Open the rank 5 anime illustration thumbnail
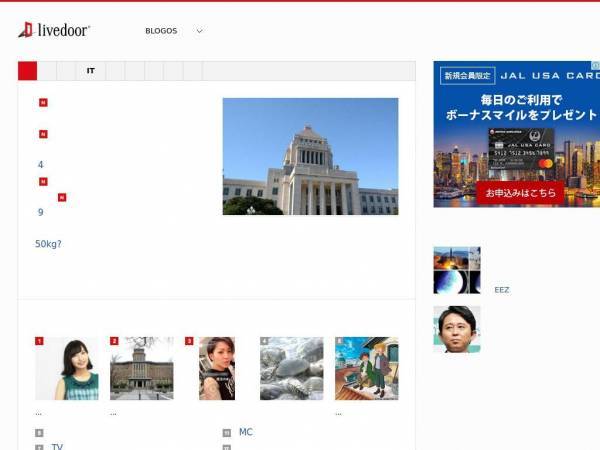The image size is (600, 450). click(x=367, y=368)
